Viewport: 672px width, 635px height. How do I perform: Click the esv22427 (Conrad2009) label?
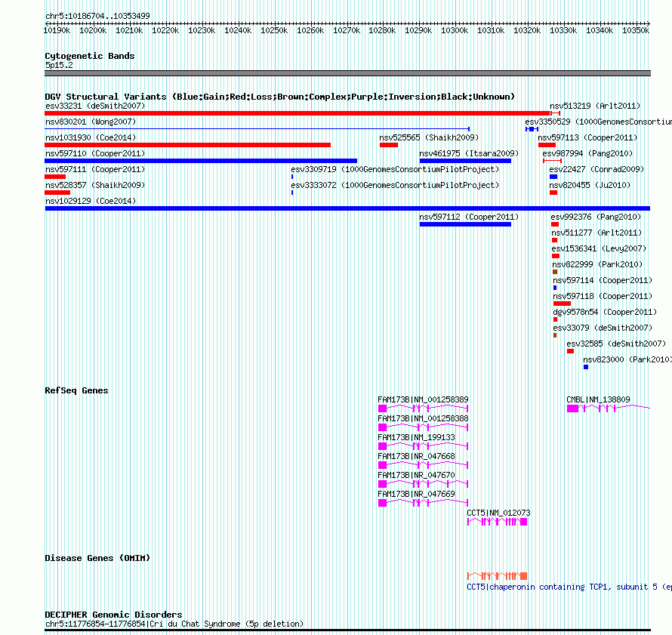coord(596,169)
